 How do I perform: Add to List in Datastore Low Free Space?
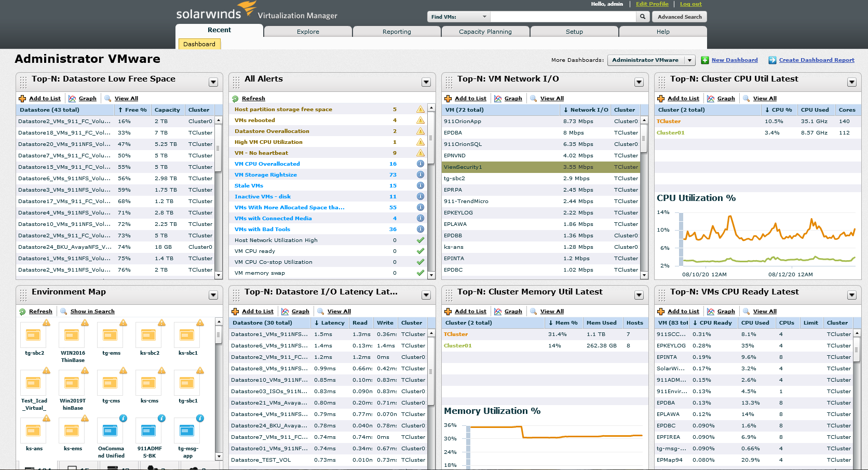(x=45, y=98)
